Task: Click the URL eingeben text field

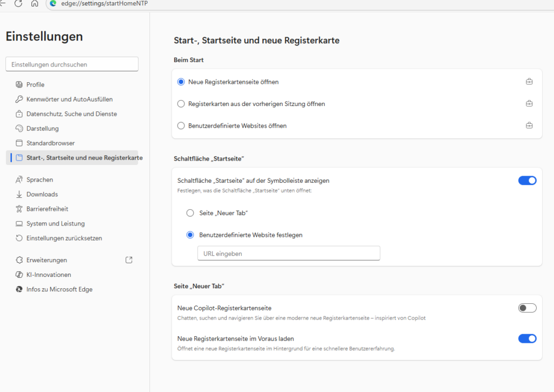Action: [288, 254]
